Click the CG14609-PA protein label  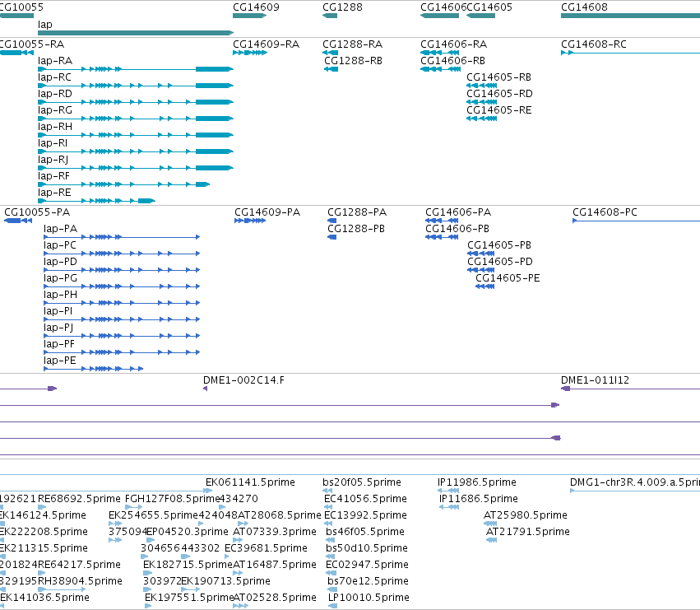click(267, 212)
